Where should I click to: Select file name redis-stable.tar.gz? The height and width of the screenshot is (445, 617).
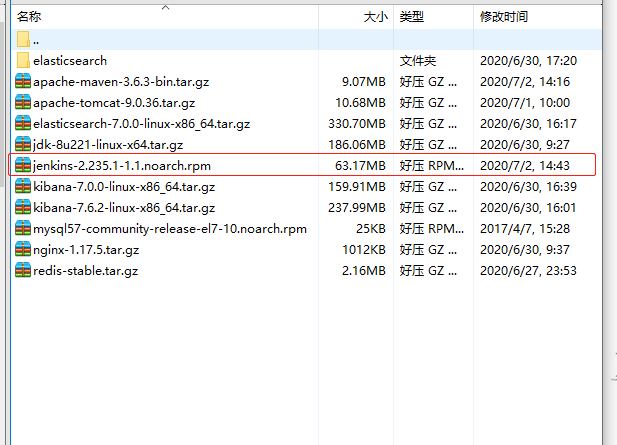pyautogui.click(x=86, y=271)
